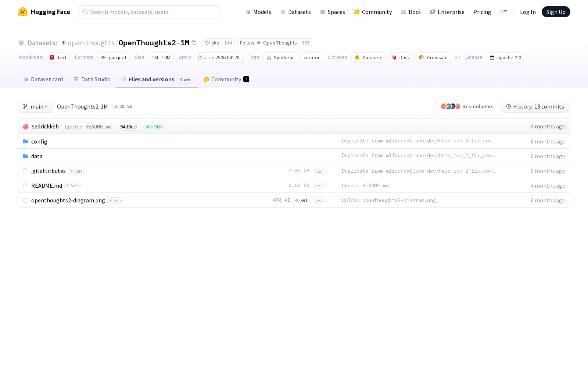Click Safe badge next to .gitattributes
The image size is (588, 368).
(76, 171)
